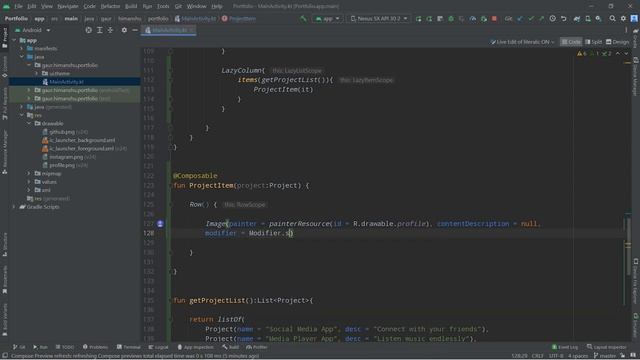
Task: Select the MainActivity.kt editor tab
Action: click(169, 30)
